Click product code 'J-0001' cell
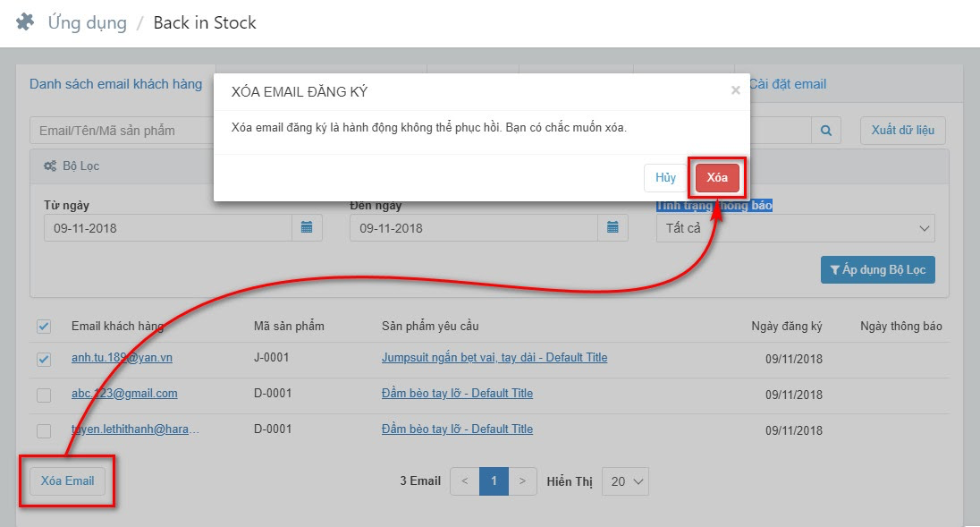Screen dimensions: 980x527 [271, 358]
